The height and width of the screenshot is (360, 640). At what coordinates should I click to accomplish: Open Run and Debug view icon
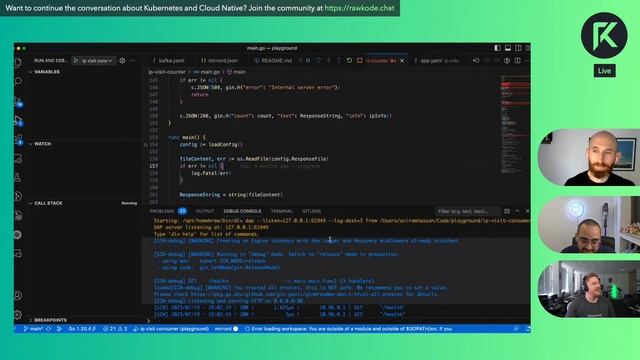18,120
